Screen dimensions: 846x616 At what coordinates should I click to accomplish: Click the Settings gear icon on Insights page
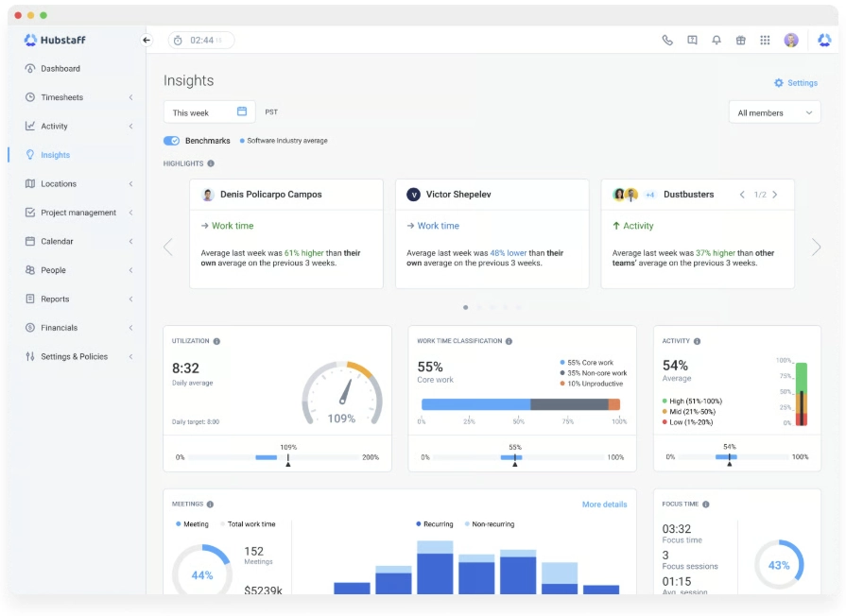778,83
